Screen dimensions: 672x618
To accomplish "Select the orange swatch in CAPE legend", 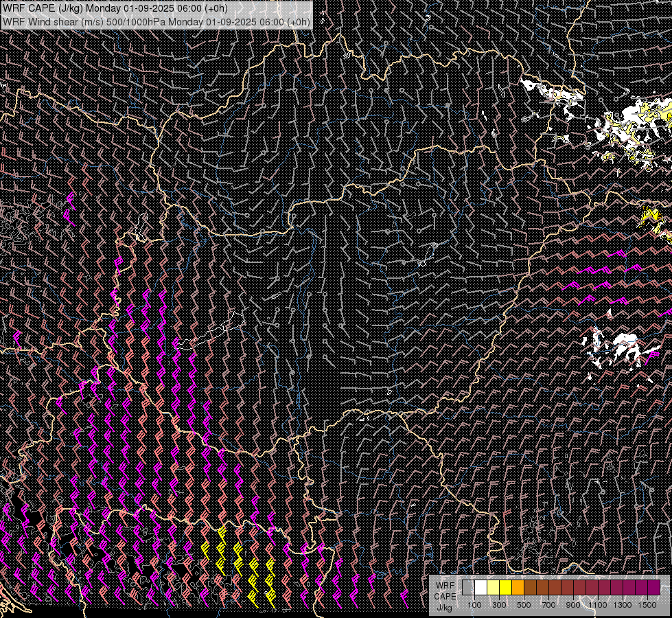I will click(518, 587).
